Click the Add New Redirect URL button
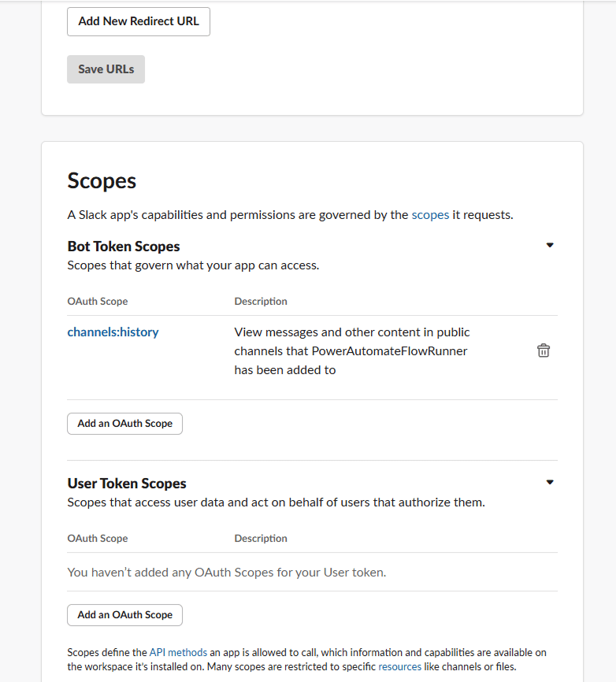The width and height of the screenshot is (616, 682). (139, 21)
